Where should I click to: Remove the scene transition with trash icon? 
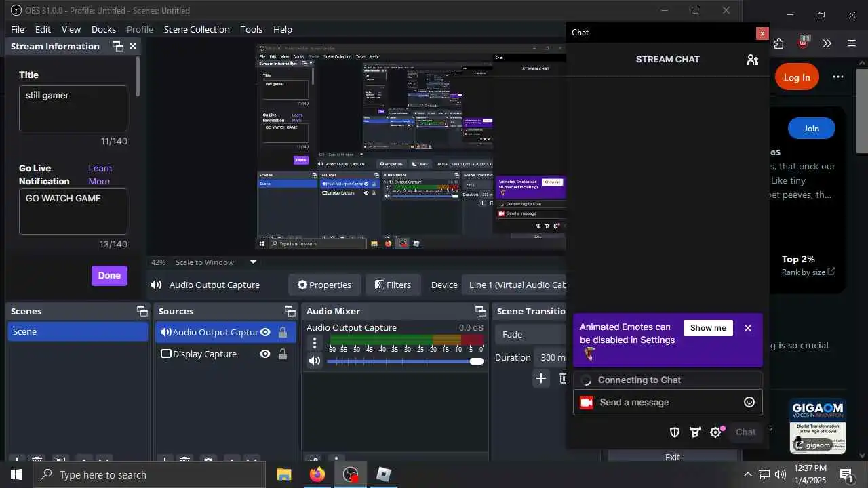[x=562, y=378]
